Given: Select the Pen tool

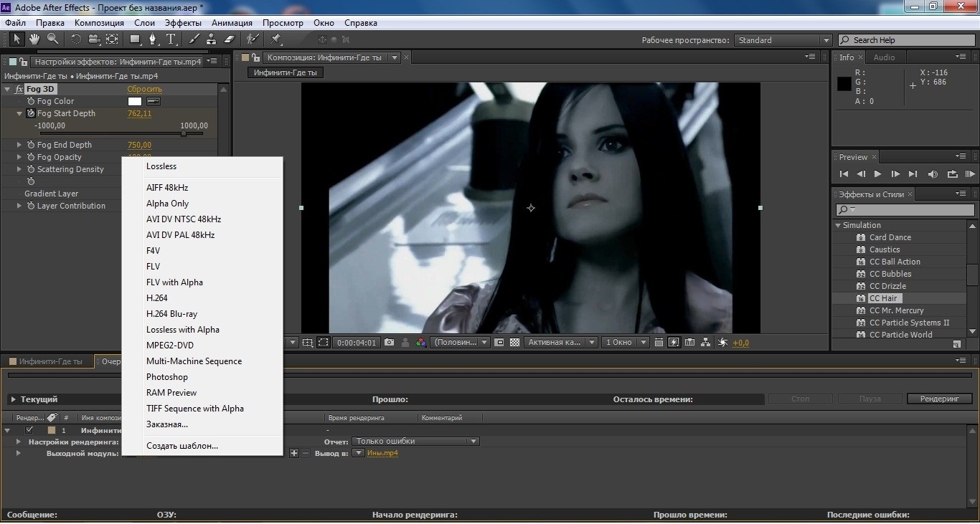Looking at the screenshot, I should pyautogui.click(x=154, y=39).
